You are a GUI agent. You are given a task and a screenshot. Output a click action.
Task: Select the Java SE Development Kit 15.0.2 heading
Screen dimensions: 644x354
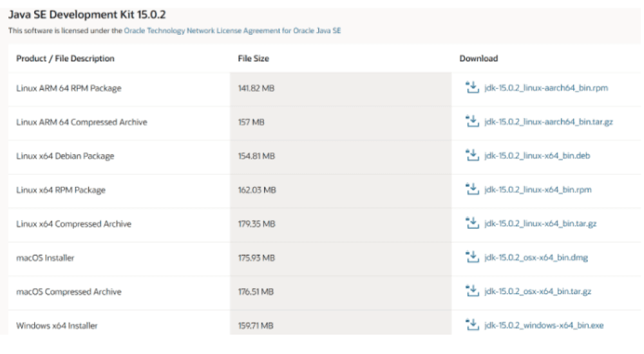(x=87, y=15)
